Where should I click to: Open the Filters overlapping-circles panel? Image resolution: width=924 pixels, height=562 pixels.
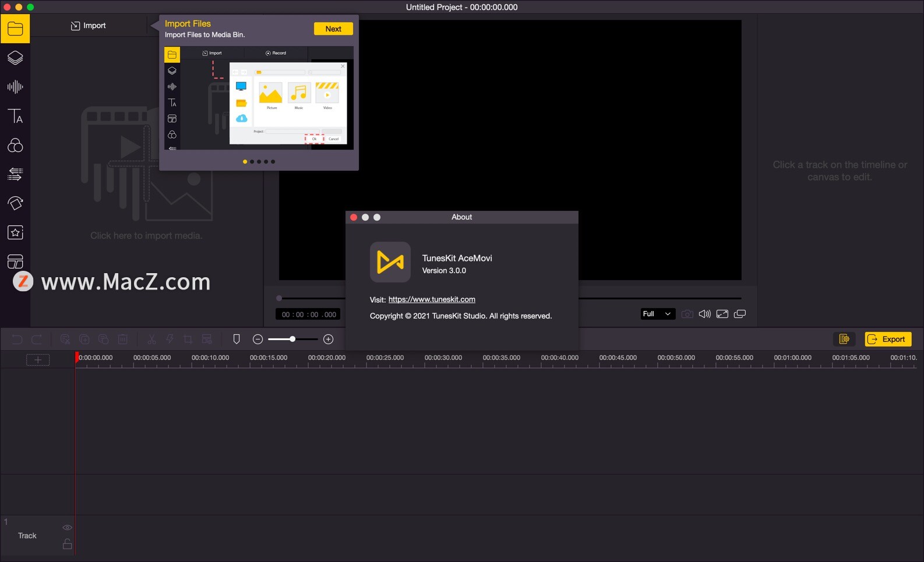click(x=15, y=145)
